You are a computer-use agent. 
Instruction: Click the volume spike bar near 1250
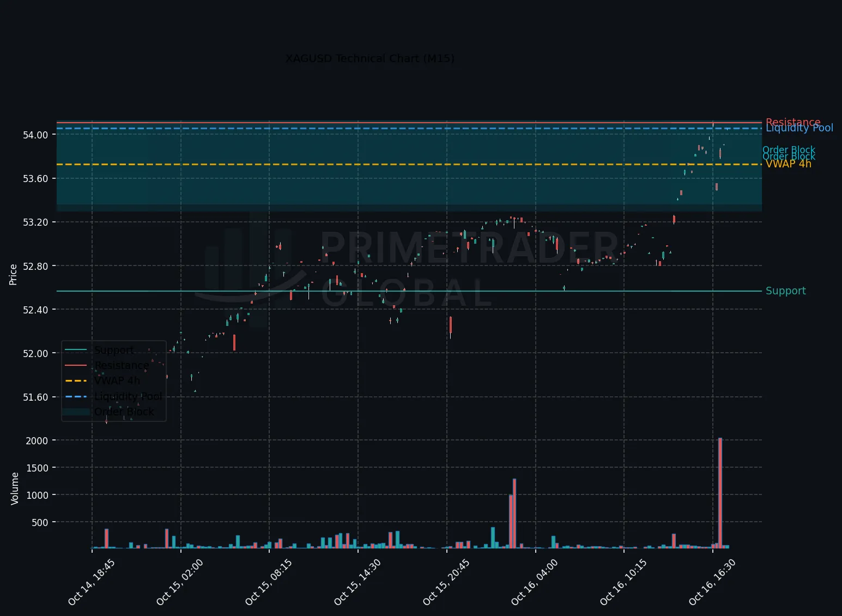coord(514,514)
